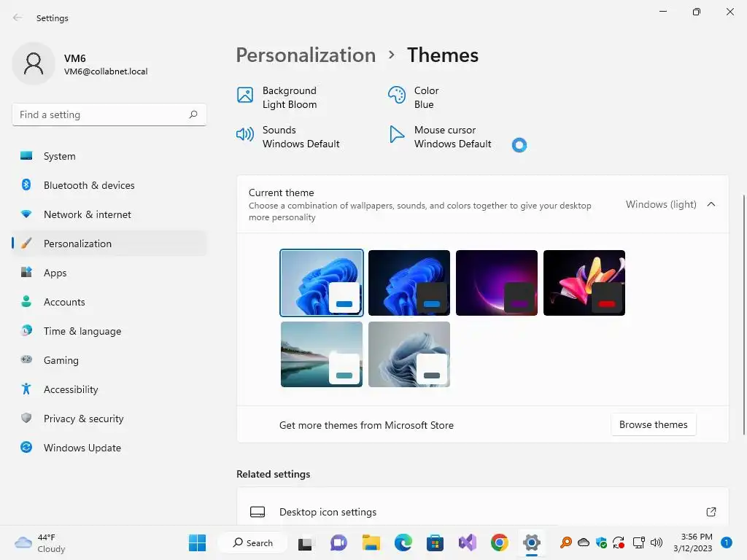Collapse the Current theme section chevron
This screenshot has height=560, width=747.
(x=711, y=204)
